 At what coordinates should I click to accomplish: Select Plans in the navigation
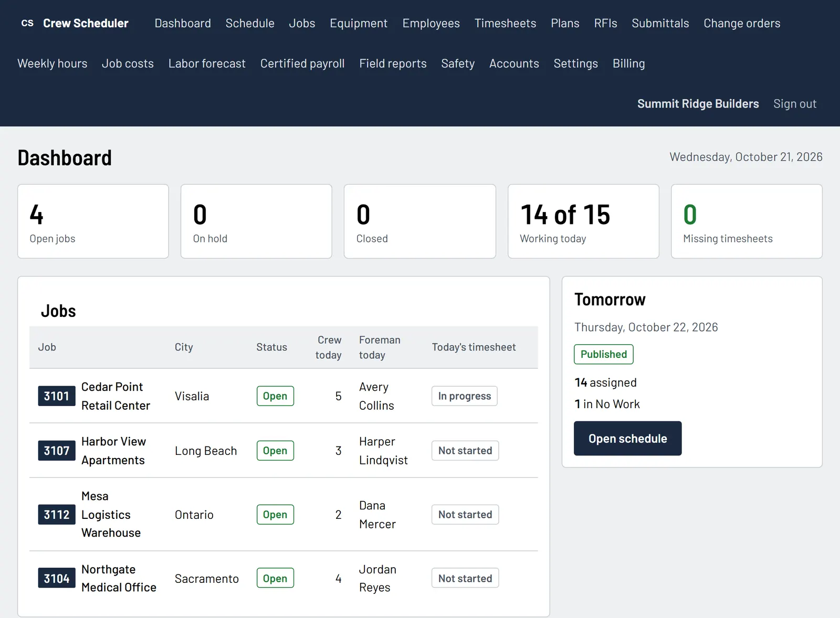click(x=565, y=23)
